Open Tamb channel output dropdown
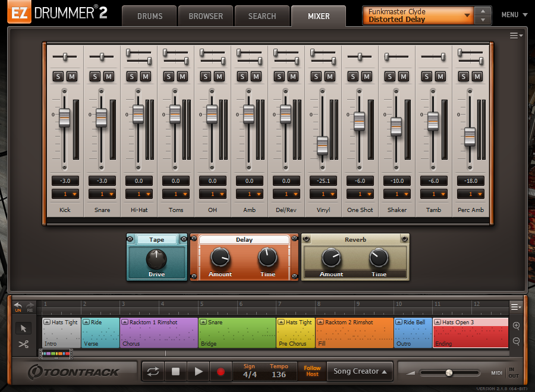This screenshot has height=392, width=535. tap(434, 194)
